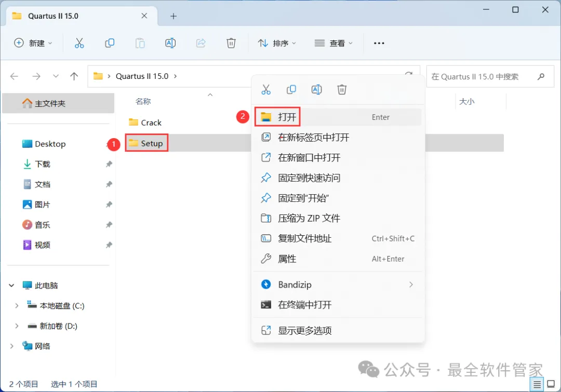Click the Rename icon in the top toolbar
The width and height of the screenshot is (561, 392).
[x=170, y=43]
